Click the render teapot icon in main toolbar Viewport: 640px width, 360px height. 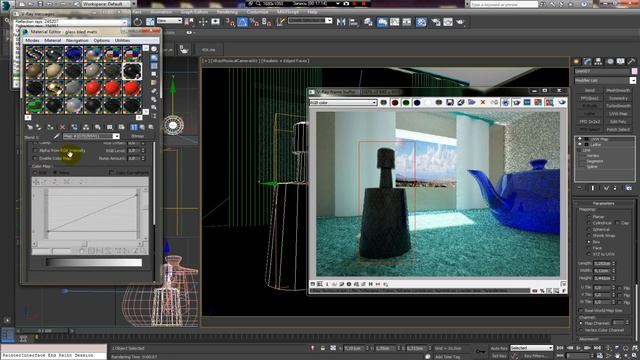click(460, 22)
